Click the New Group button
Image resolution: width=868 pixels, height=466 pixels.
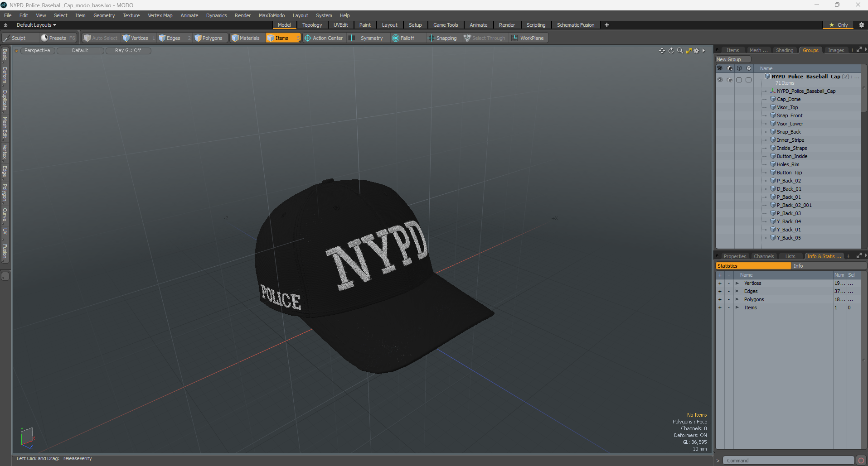pyautogui.click(x=732, y=59)
